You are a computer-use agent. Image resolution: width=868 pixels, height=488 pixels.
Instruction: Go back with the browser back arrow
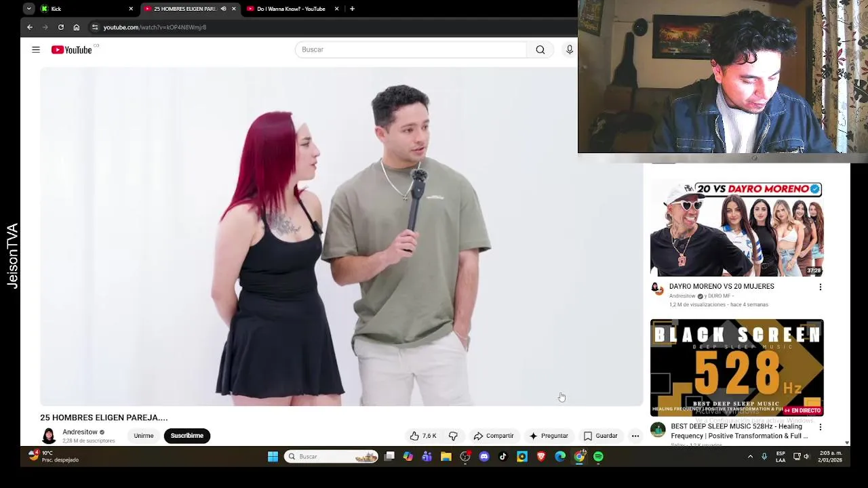pos(30,27)
